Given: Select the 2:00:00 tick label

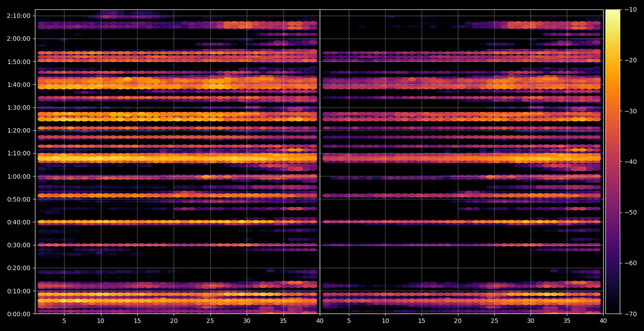Looking at the screenshot, I should click(19, 39).
